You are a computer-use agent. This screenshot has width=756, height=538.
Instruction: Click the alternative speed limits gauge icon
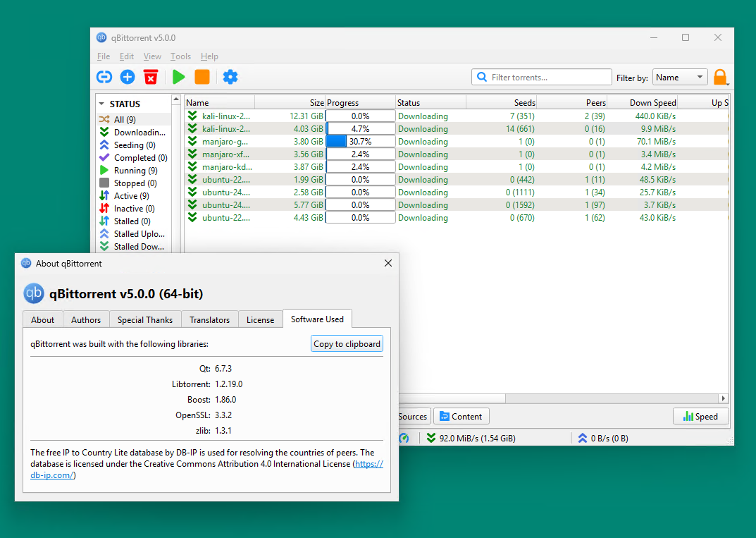(x=404, y=438)
